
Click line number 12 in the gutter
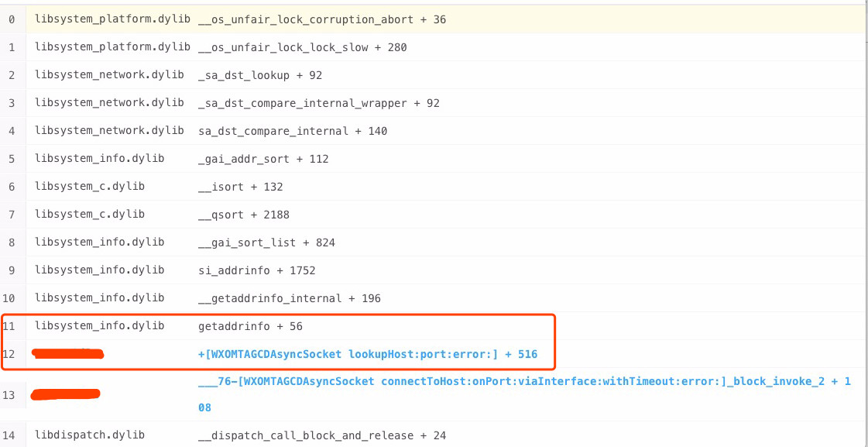pos(12,354)
